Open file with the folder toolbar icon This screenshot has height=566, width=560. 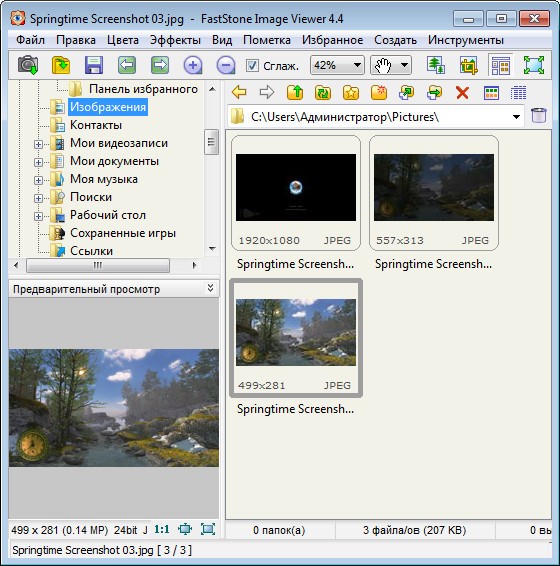(61, 65)
